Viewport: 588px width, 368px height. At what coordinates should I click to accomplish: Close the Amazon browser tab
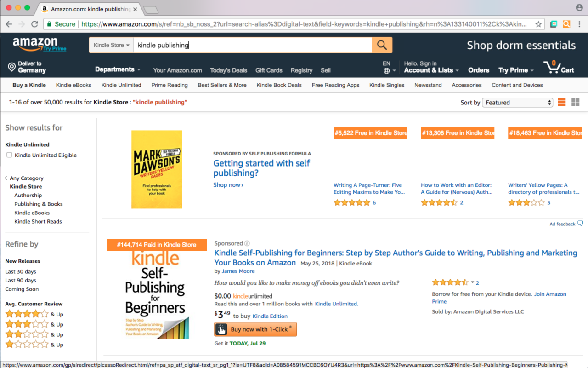click(x=135, y=9)
